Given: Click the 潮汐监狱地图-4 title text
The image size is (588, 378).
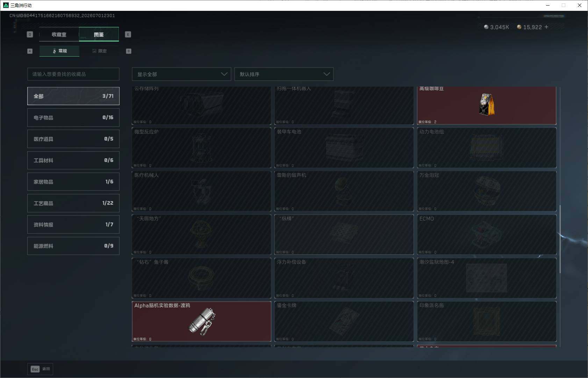Looking at the screenshot, I should coord(437,262).
